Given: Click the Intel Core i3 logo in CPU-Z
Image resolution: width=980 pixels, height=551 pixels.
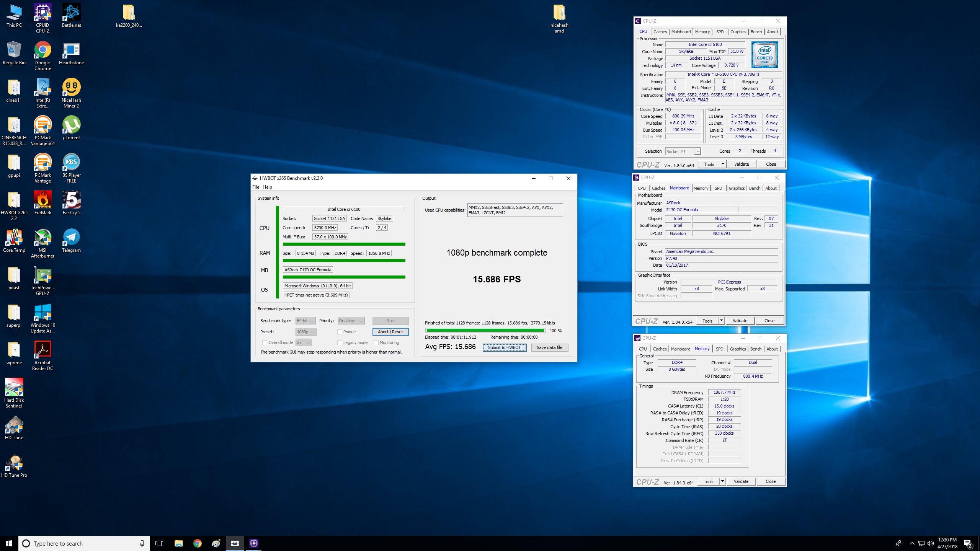Looking at the screenshot, I should [764, 55].
